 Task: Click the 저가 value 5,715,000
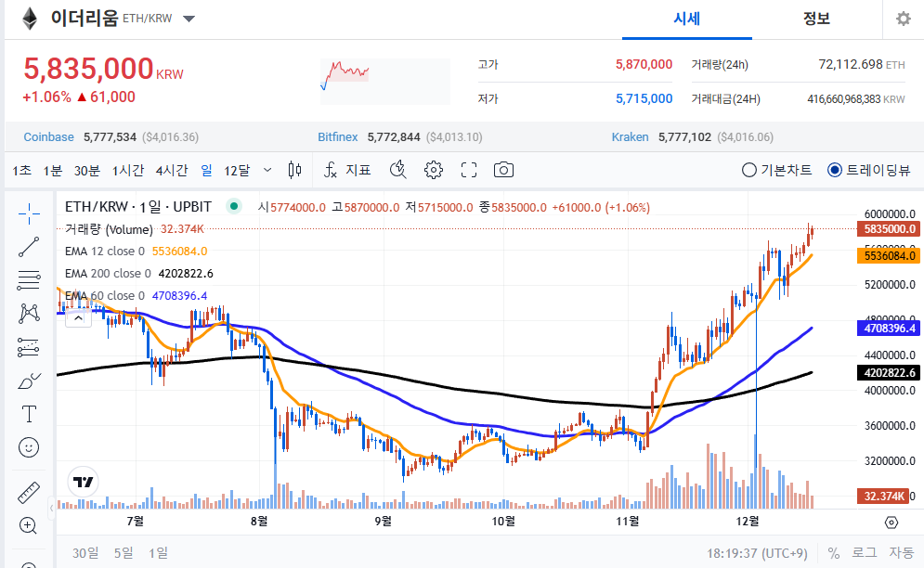[x=644, y=98]
